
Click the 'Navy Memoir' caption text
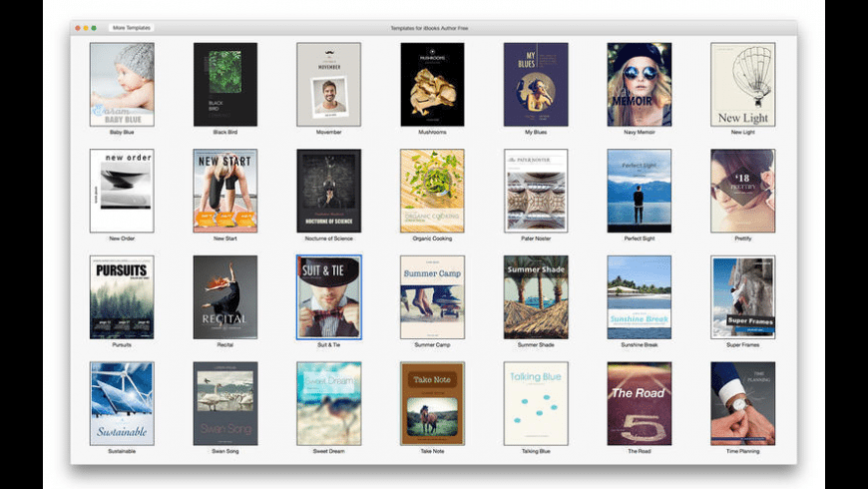[640, 133]
